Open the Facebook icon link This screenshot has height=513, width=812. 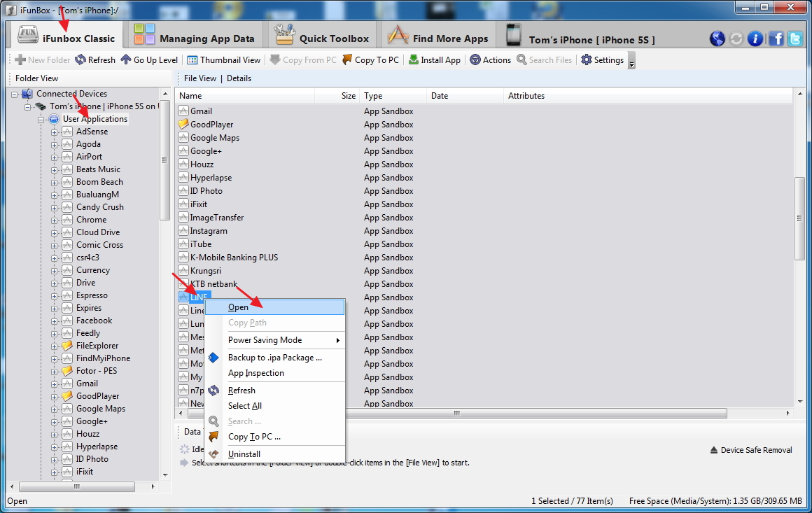(776, 39)
